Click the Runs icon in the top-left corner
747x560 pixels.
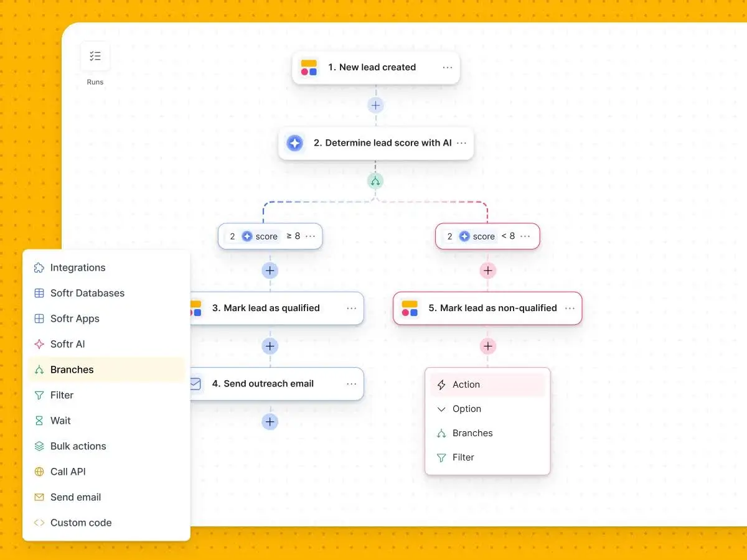click(95, 55)
